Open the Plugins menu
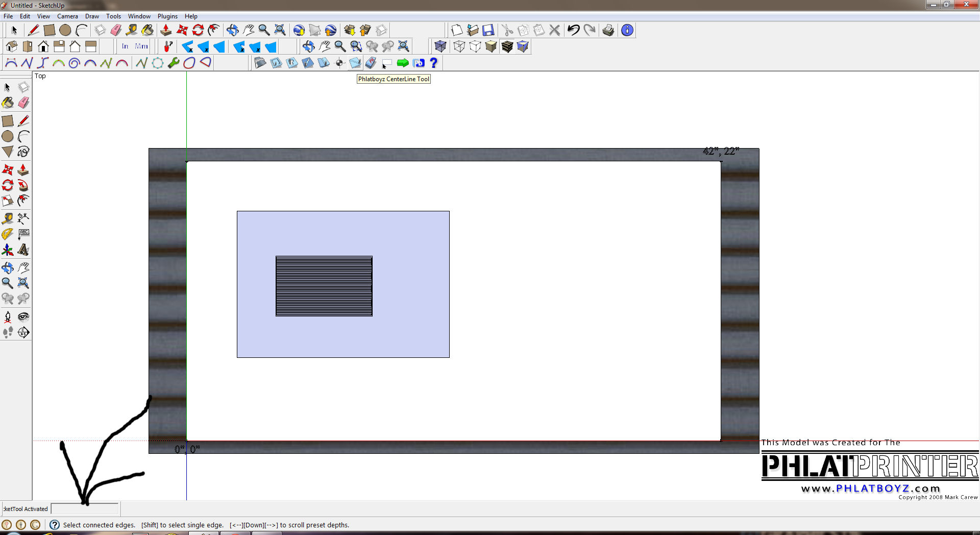980x535 pixels. (167, 16)
